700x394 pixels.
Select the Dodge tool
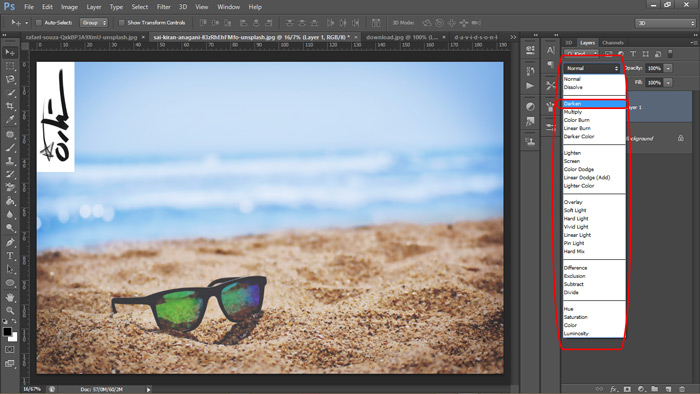tap(10, 228)
